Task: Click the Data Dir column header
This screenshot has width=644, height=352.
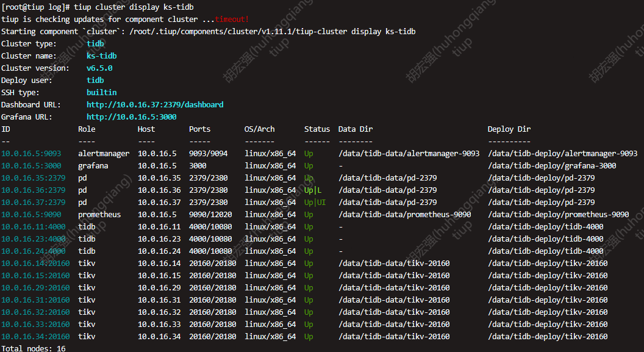Action: (356, 129)
